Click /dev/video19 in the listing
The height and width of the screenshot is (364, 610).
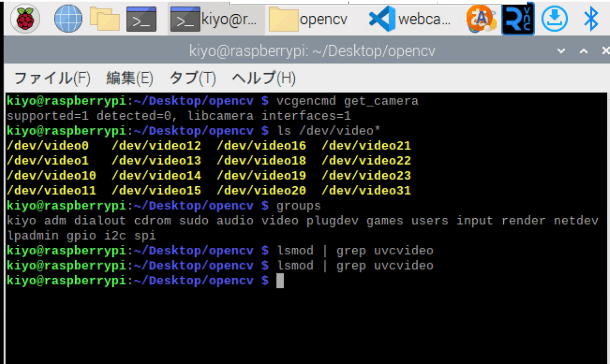coord(261,176)
